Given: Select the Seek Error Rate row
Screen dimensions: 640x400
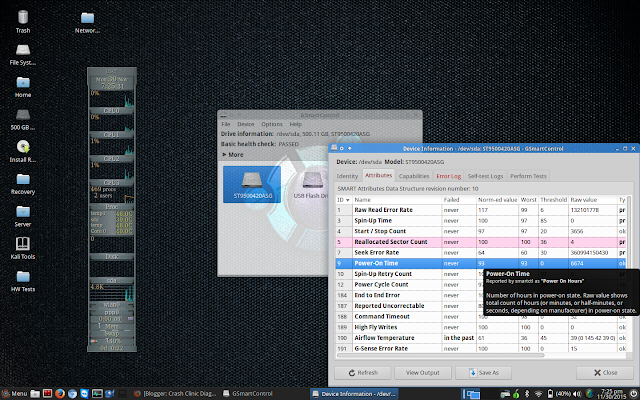Looking at the screenshot, I should point(481,253).
